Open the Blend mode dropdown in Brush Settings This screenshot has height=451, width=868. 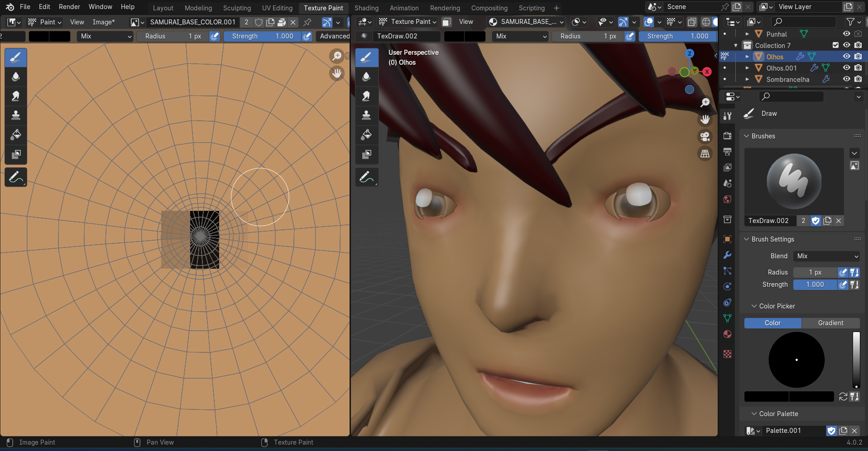[827, 256]
